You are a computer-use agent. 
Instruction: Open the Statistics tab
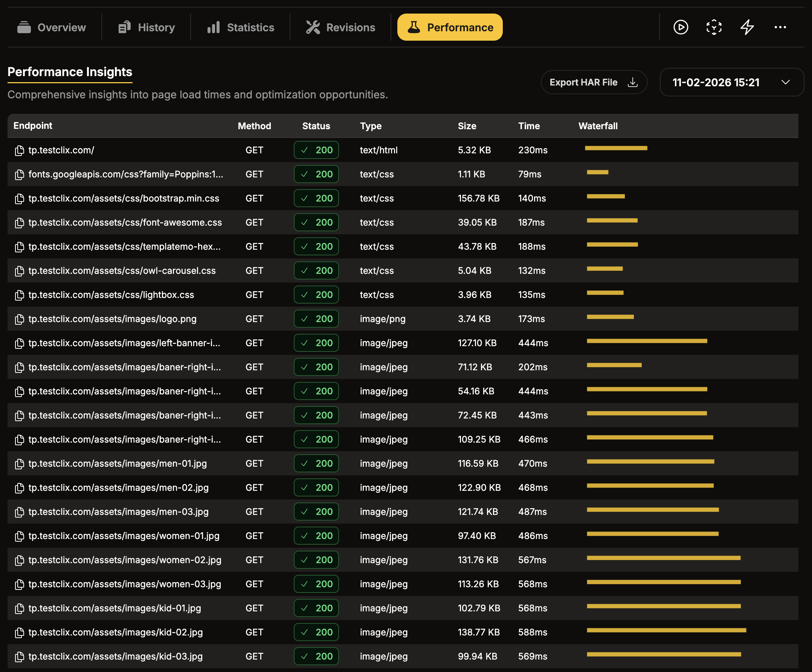241,27
